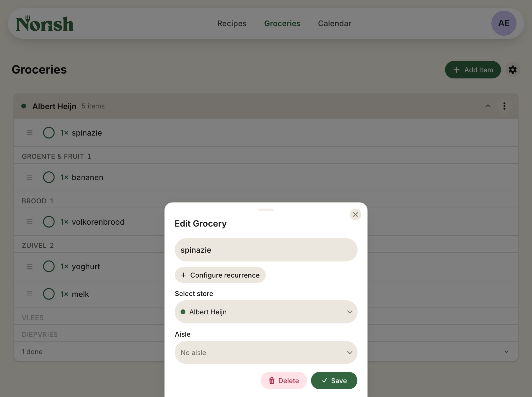
Task: Grab the drag handle for volkorenbrood
Action: click(x=29, y=222)
